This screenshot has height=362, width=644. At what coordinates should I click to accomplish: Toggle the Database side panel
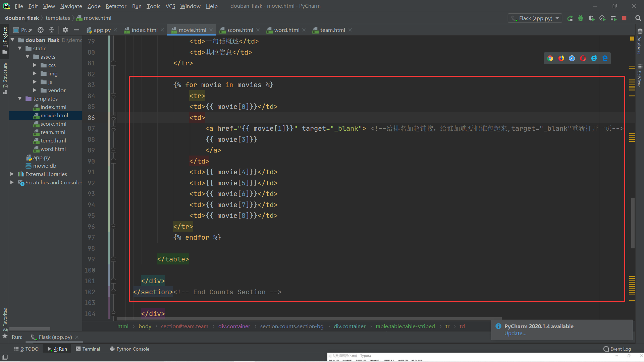[x=639, y=42]
